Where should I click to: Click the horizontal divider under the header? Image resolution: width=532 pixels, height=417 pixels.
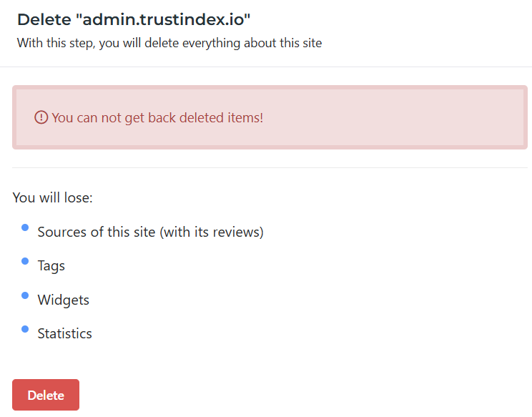[x=266, y=67]
